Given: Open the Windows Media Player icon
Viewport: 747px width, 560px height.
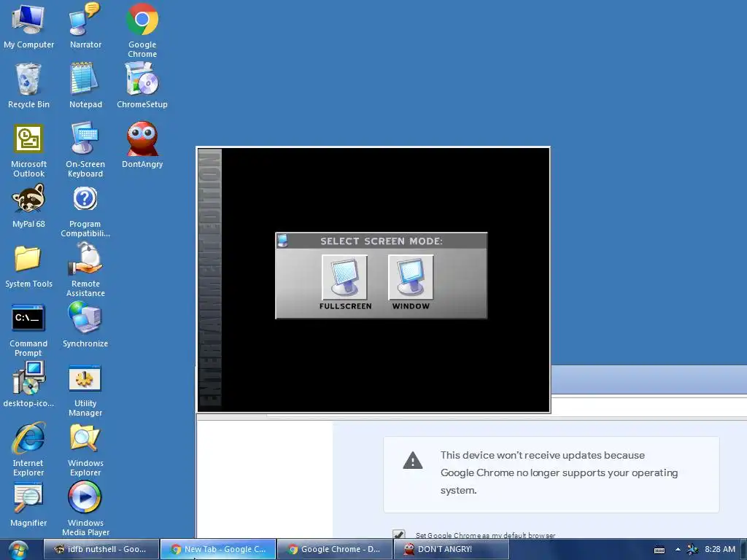Looking at the screenshot, I should pyautogui.click(x=85, y=508).
